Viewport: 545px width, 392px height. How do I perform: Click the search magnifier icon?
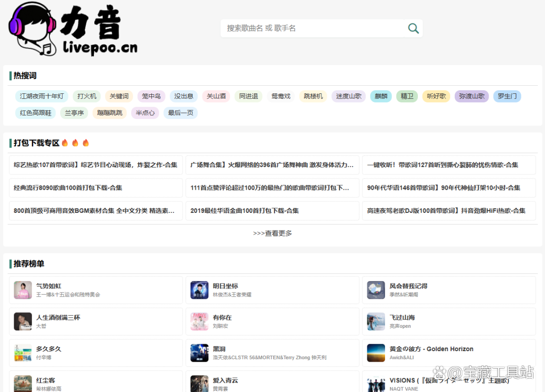click(413, 29)
